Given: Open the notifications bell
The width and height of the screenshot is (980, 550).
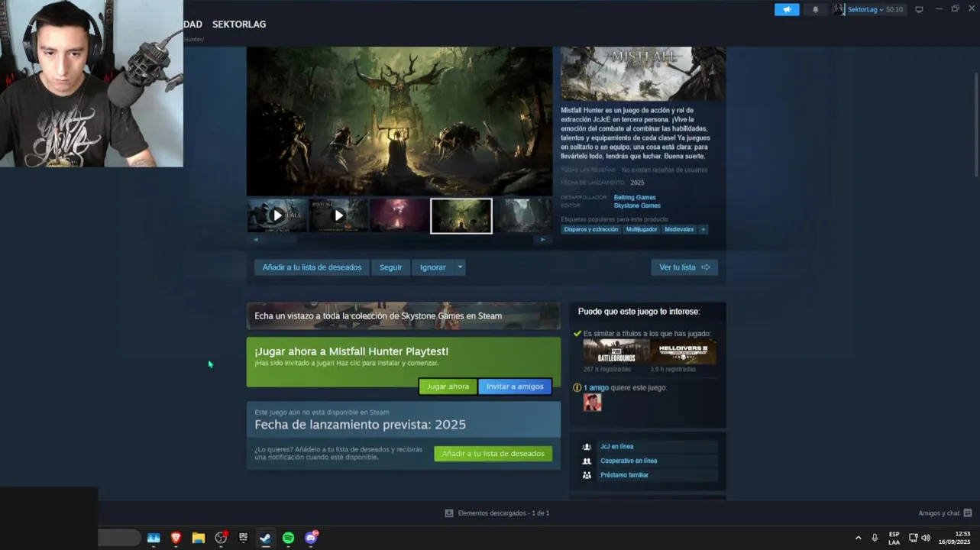Looking at the screenshot, I should [816, 9].
